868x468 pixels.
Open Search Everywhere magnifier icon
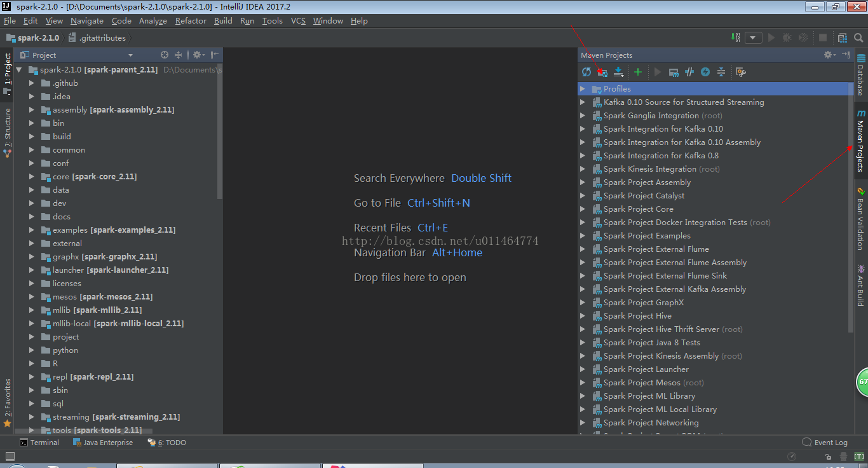tap(859, 38)
